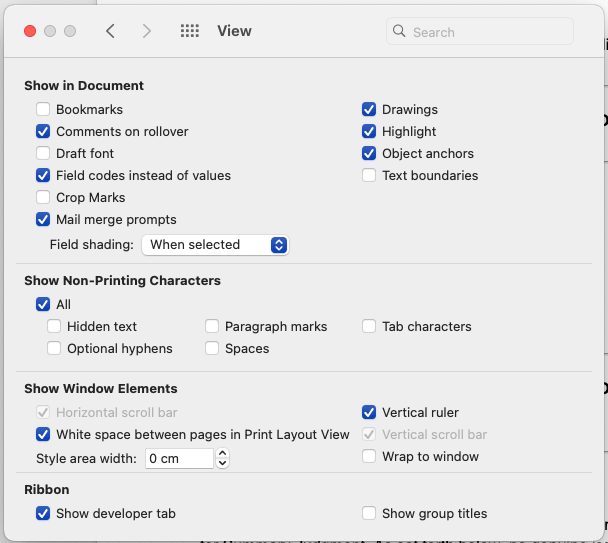This screenshot has height=543, width=608.
Task: Click the forward chevron arrow
Action: (147, 31)
